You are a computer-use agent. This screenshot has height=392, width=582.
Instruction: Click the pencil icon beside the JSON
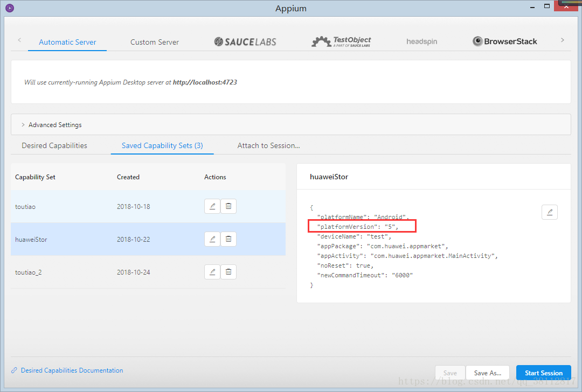click(549, 212)
